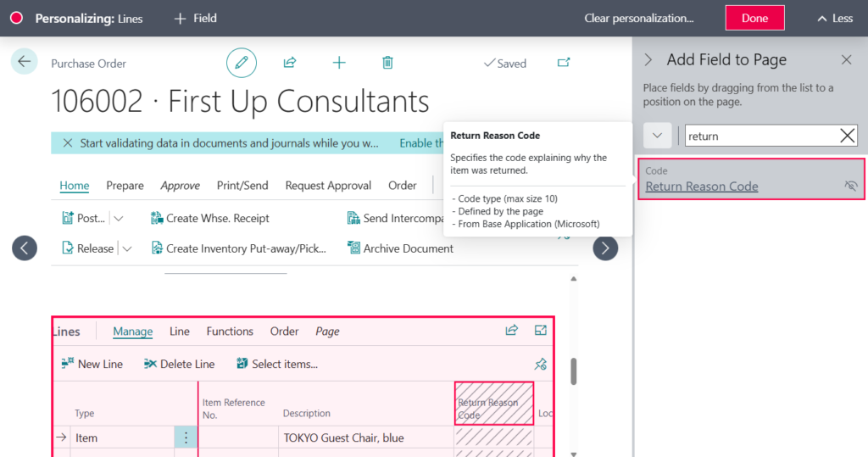Click the plus icon to create new
This screenshot has width=868, height=457.
tap(339, 63)
